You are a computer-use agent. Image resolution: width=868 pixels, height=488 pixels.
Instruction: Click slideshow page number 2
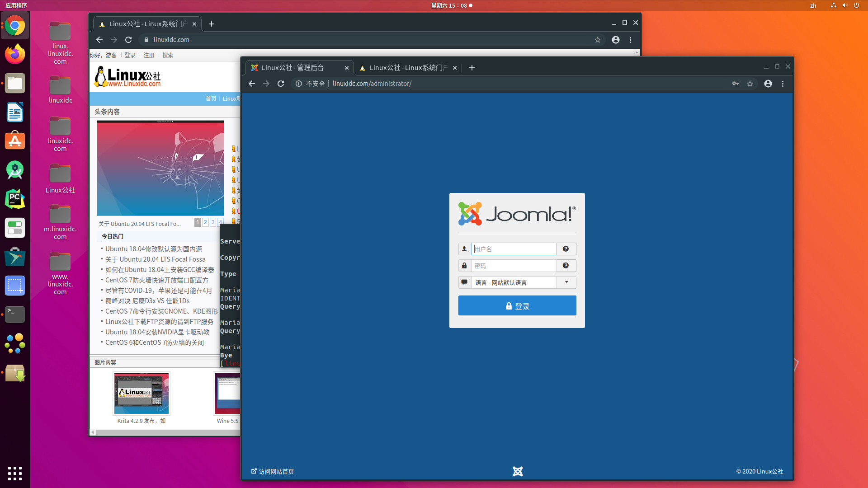pos(205,222)
